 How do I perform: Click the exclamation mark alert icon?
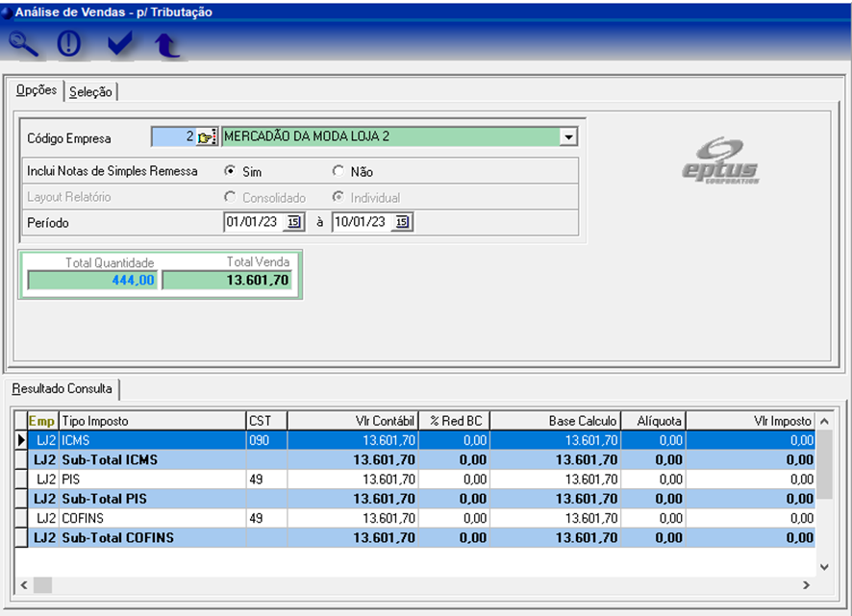pos(70,44)
